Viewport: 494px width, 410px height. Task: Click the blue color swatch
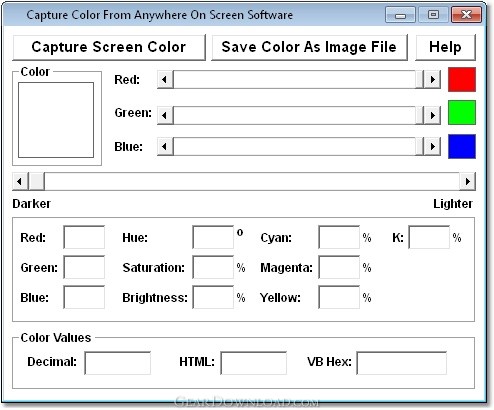462,146
